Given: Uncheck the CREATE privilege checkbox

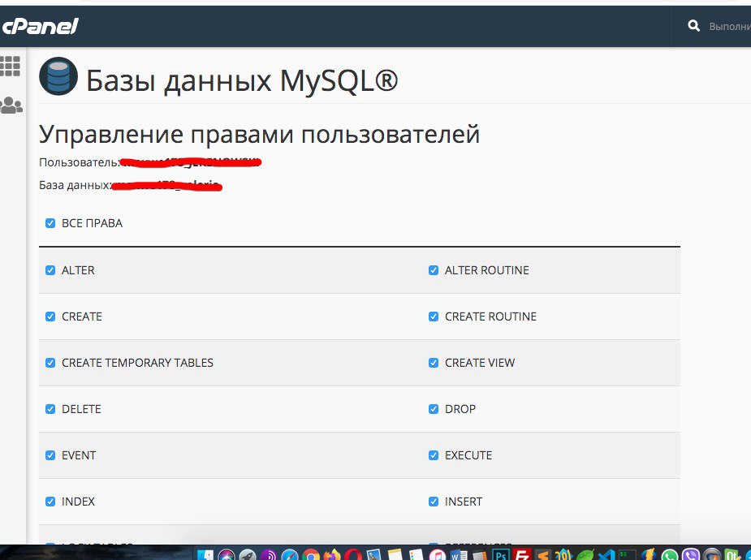Looking at the screenshot, I should click(x=50, y=317).
